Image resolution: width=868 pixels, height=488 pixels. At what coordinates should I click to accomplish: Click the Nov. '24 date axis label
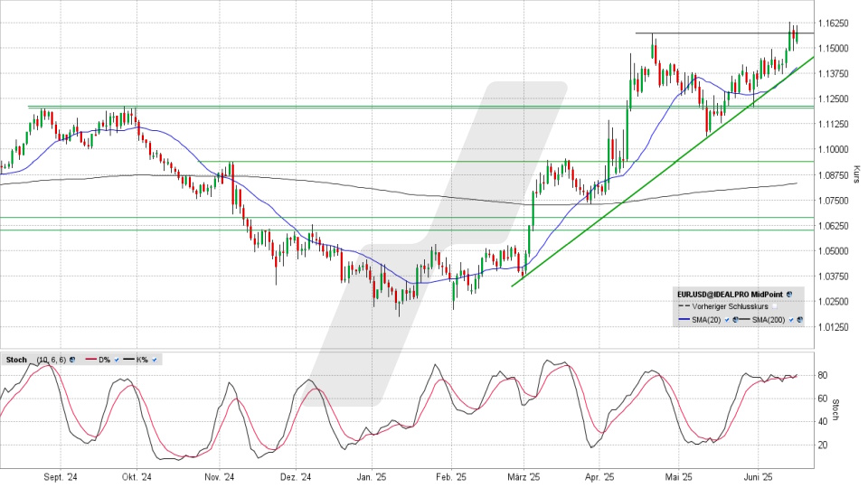coord(219,477)
